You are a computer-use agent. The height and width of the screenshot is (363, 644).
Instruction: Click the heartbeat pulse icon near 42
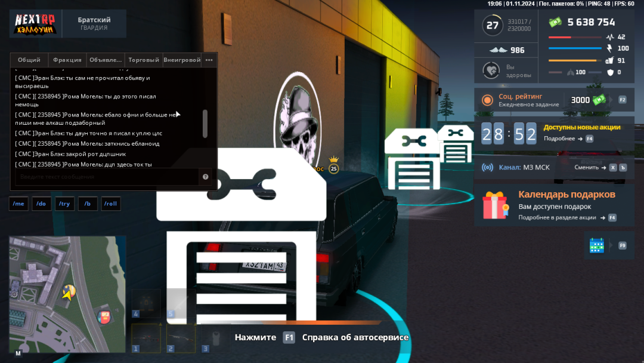point(610,37)
